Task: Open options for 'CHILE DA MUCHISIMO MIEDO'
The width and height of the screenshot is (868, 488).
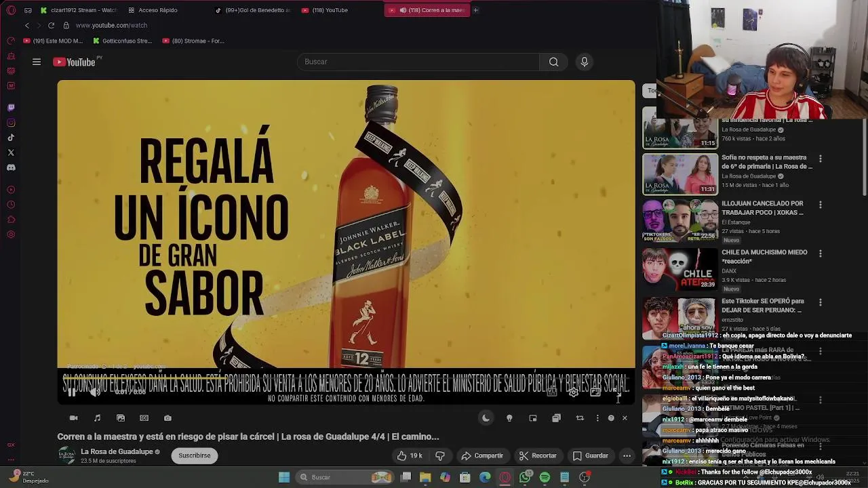Action: pos(821,253)
